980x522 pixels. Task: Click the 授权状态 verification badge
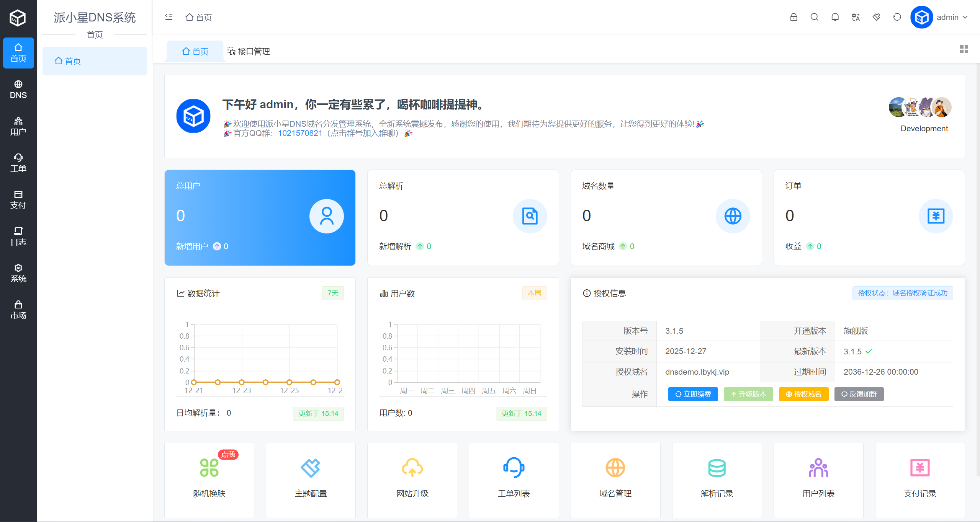902,293
